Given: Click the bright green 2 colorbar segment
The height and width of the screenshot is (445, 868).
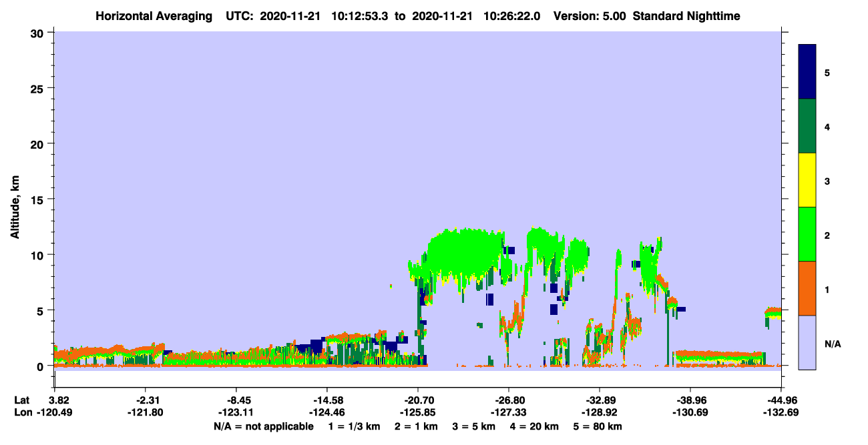Looking at the screenshot, I should pyautogui.click(x=807, y=234).
